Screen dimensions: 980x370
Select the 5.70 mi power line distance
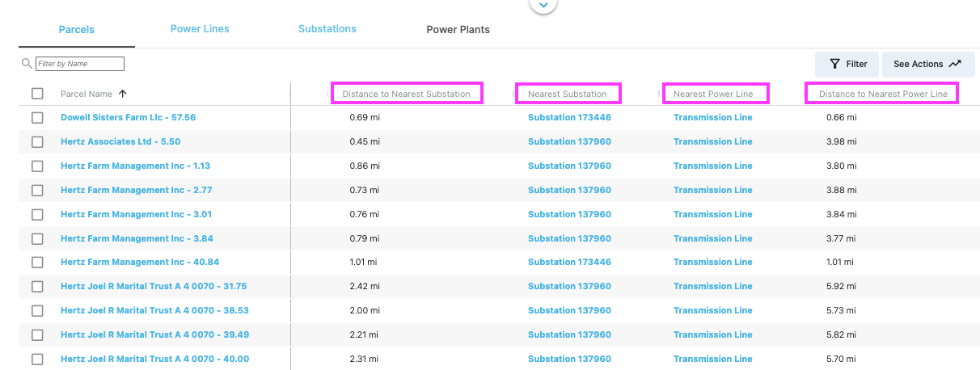click(841, 359)
